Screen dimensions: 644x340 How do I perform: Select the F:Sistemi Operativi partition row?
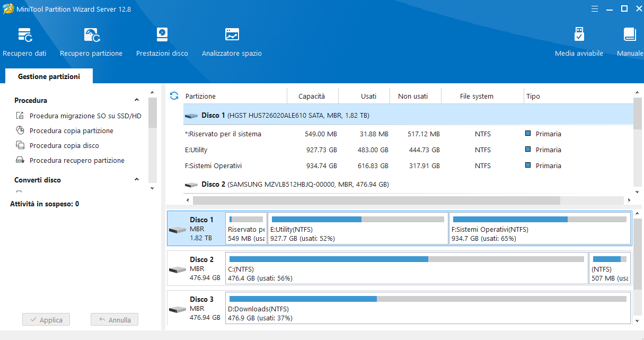tap(408, 165)
